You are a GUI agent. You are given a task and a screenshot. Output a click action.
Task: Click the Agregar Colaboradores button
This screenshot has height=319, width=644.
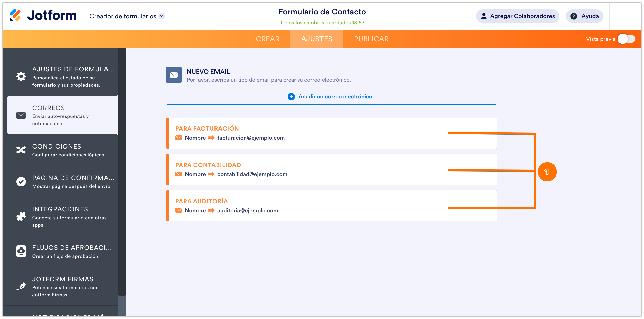coord(517,16)
